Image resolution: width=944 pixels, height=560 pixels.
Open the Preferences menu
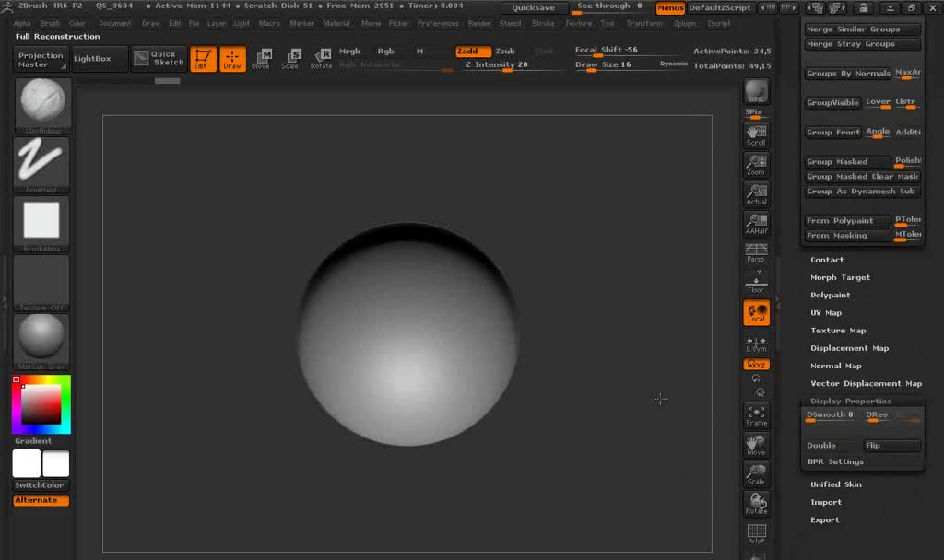pyautogui.click(x=438, y=23)
